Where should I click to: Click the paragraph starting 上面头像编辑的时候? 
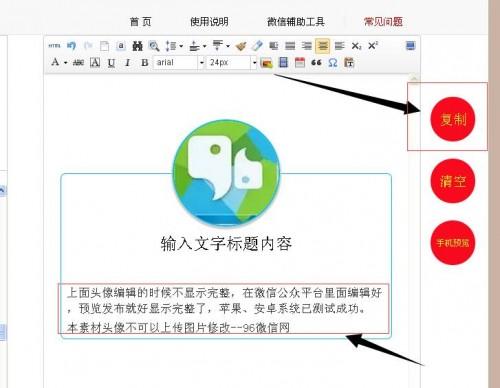224,301
